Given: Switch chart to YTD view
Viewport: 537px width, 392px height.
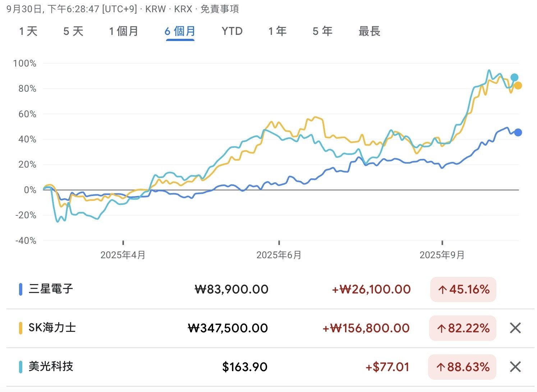Looking at the screenshot, I should (232, 31).
